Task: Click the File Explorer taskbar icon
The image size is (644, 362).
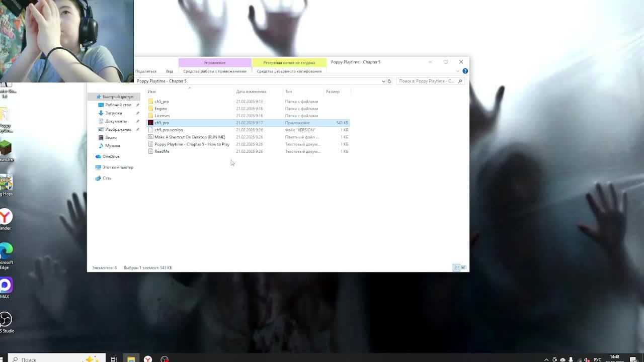Action: pyautogui.click(x=131, y=359)
